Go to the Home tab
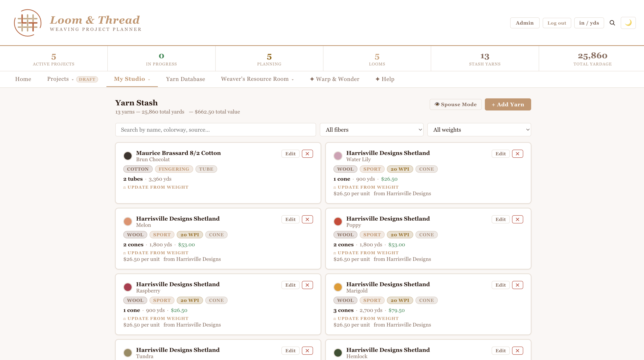The height and width of the screenshot is (360, 644). pos(23,79)
